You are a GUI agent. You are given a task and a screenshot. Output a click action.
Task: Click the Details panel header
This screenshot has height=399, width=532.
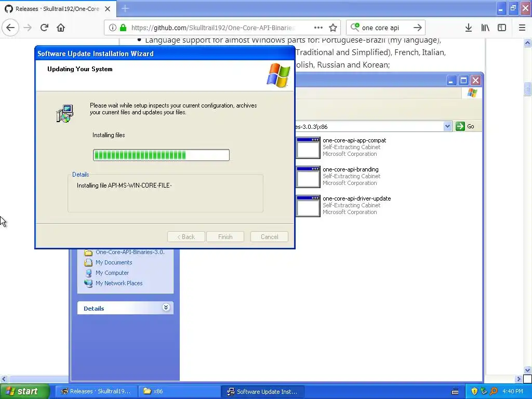(x=125, y=308)
